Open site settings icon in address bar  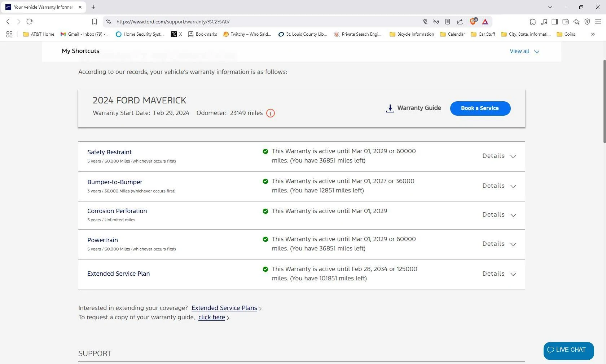(x=109, y=22)
